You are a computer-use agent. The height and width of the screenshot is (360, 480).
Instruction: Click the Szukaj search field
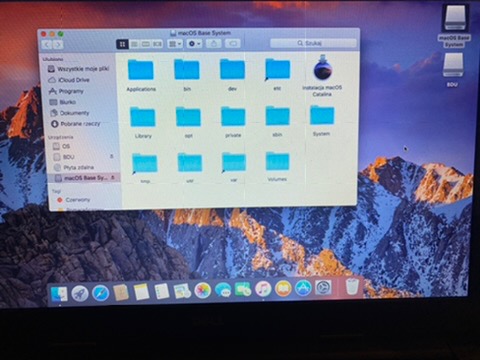(x=313, y=43)
